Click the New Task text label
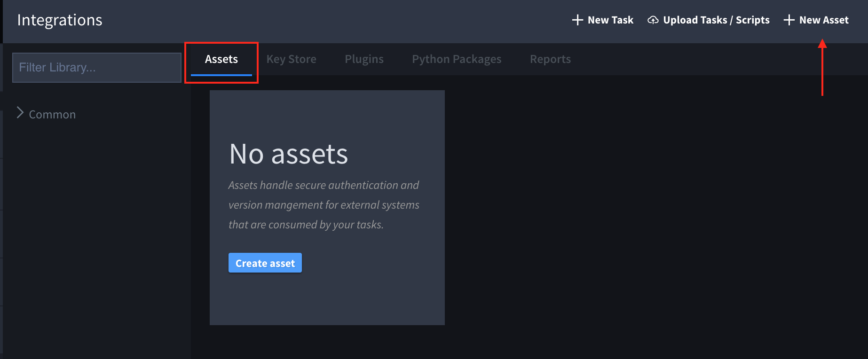Screen dimensions: 868x359 [610, 20]
